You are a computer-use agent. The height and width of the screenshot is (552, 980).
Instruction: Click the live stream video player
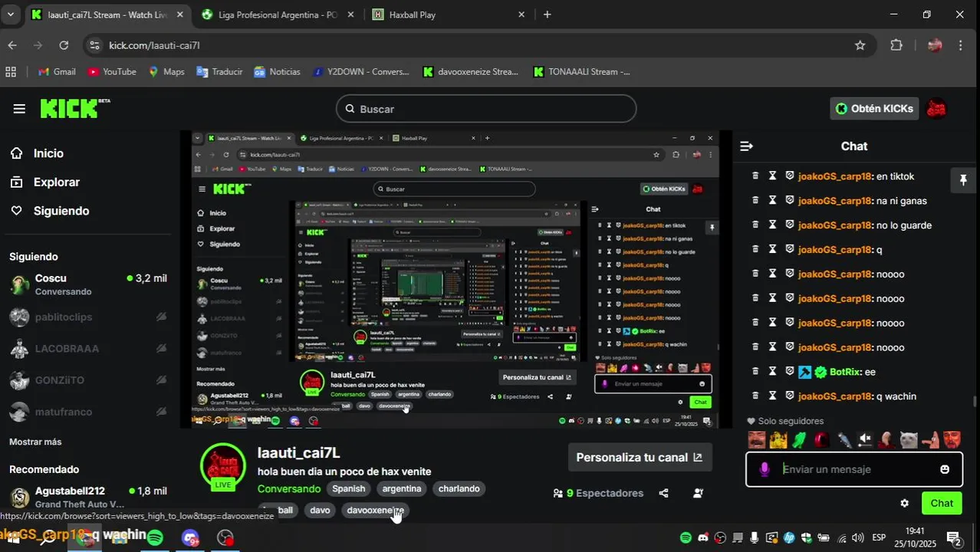click(x=455, y=279)
